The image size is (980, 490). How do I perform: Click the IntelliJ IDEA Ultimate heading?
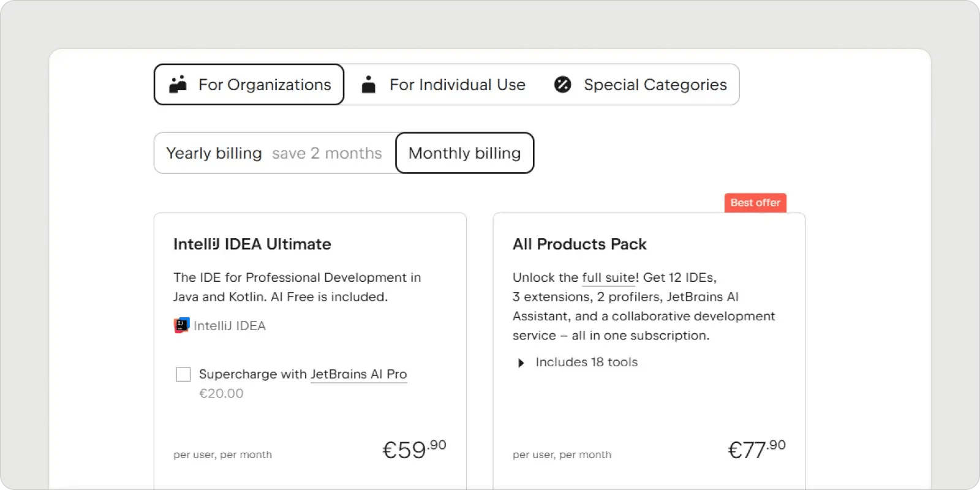252,244
